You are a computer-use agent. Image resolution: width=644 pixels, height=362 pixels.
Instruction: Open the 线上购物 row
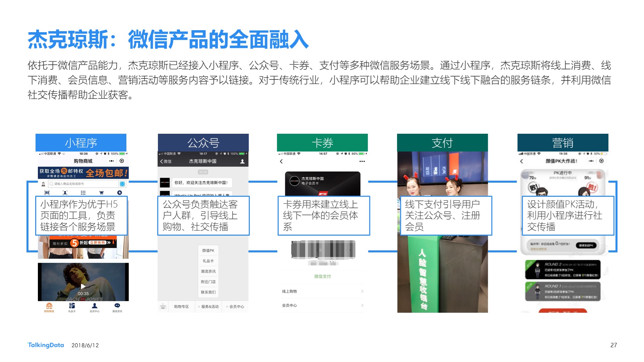tap(323, 291)
